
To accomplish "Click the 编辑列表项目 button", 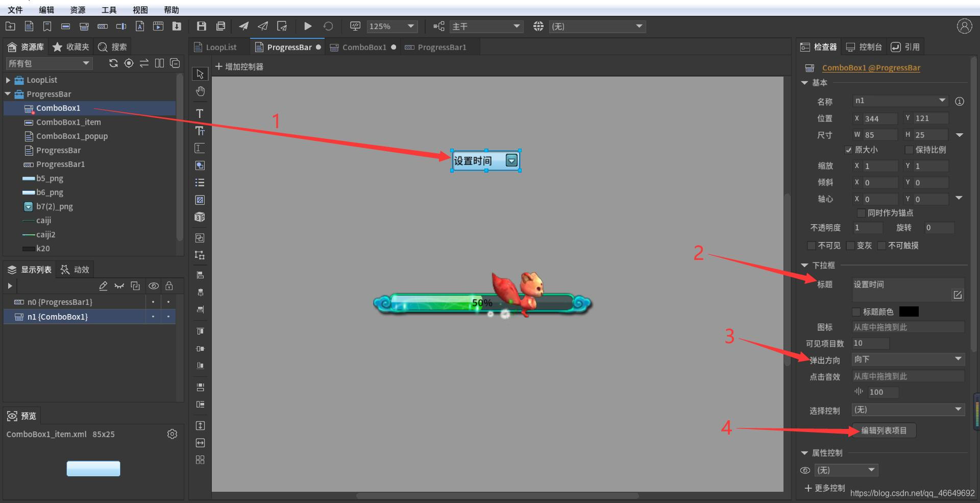I will click(x=884, y=430).
